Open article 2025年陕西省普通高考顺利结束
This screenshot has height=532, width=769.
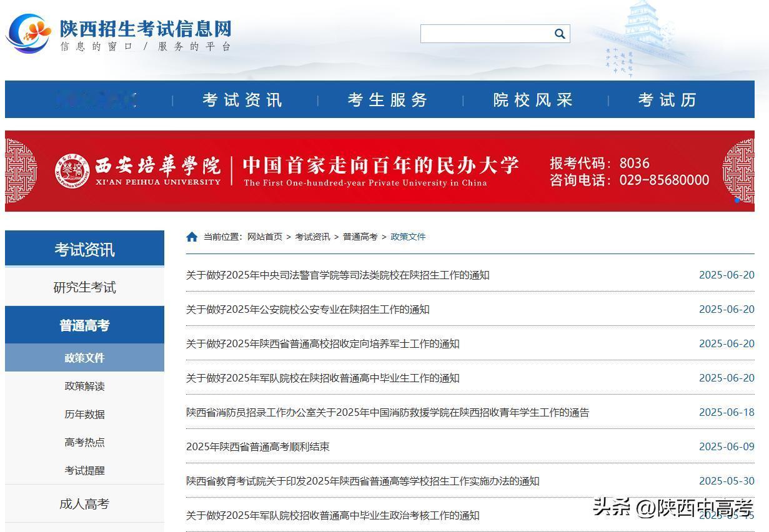[257, 446]
